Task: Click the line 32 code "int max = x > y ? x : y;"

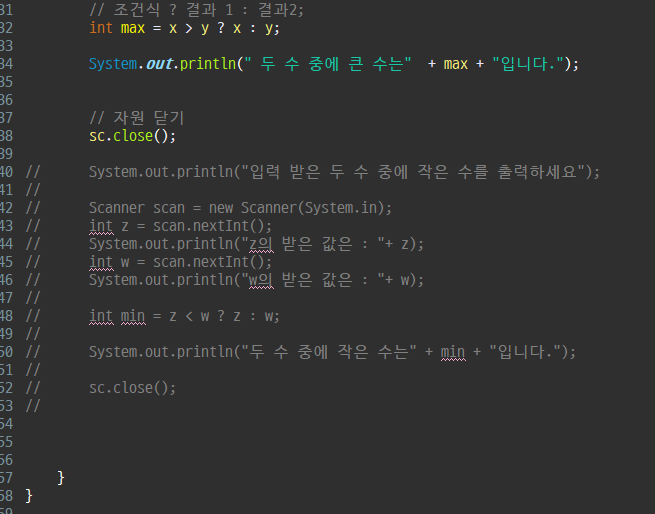Action: pyautogui.click(x=184, y=28)
